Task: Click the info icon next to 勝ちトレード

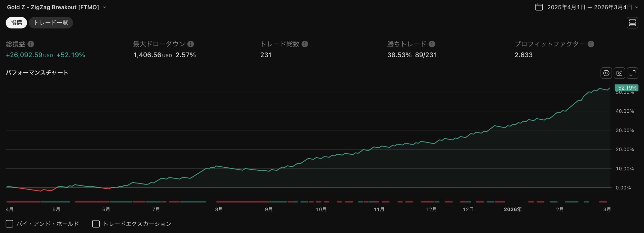Action: [432, 44]
